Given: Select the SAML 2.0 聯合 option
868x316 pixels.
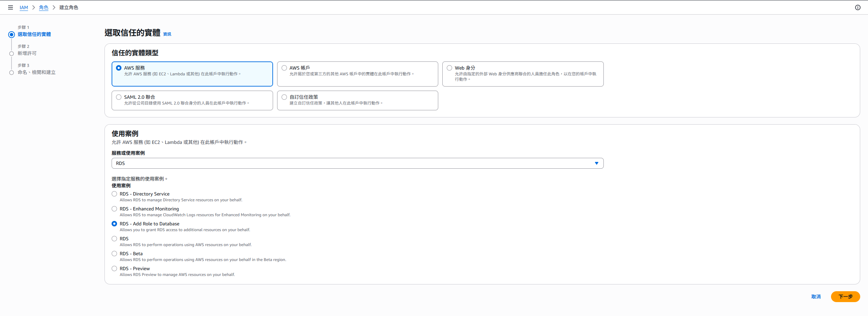Looking at the screenshot, I should (x=192, y=100).
